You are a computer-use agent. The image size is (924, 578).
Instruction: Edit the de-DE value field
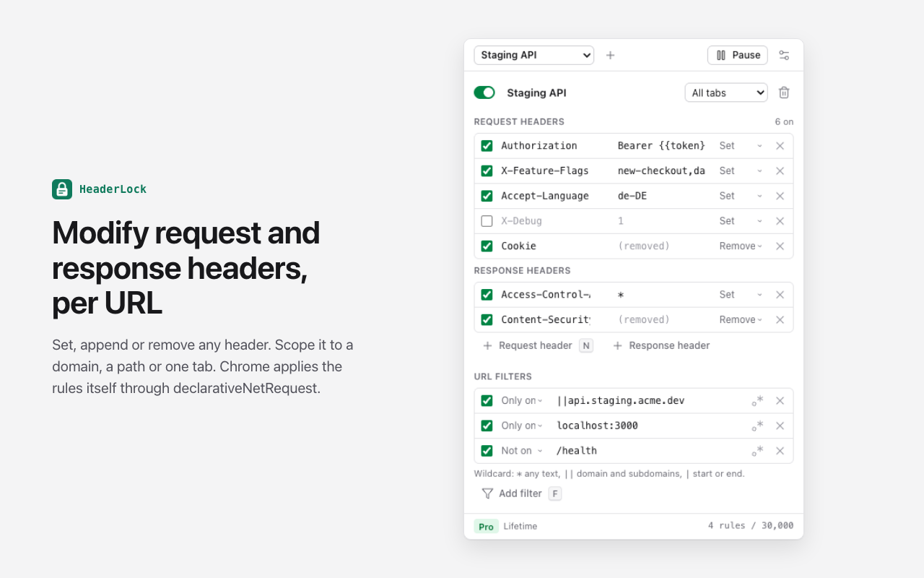pos(663,196)
